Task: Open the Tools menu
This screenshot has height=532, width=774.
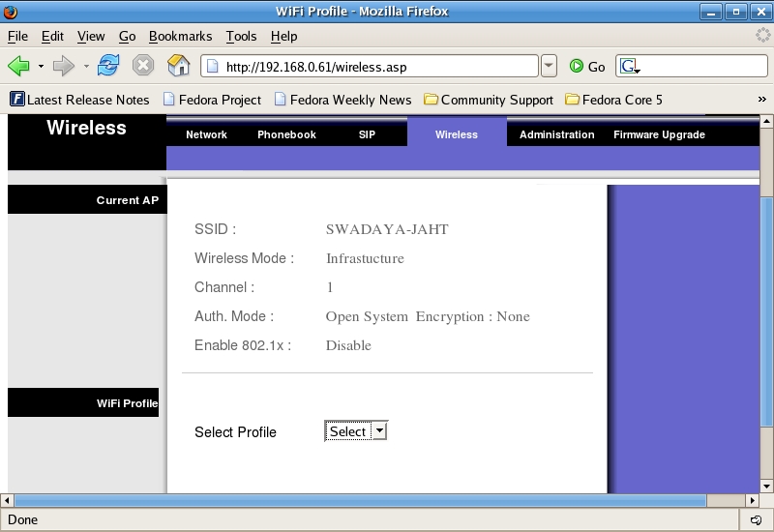Action: click(x=241, y=36)
